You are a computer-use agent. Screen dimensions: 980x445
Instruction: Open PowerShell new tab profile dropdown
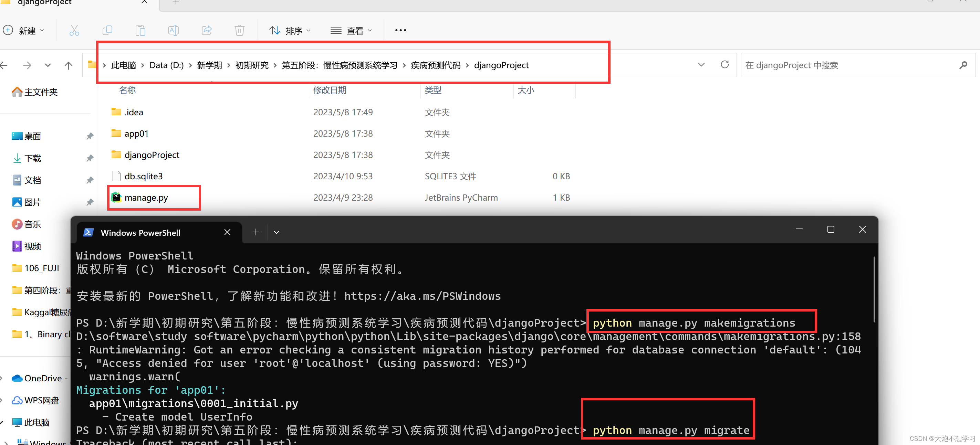pyautogui.click(x=277, y=232)
